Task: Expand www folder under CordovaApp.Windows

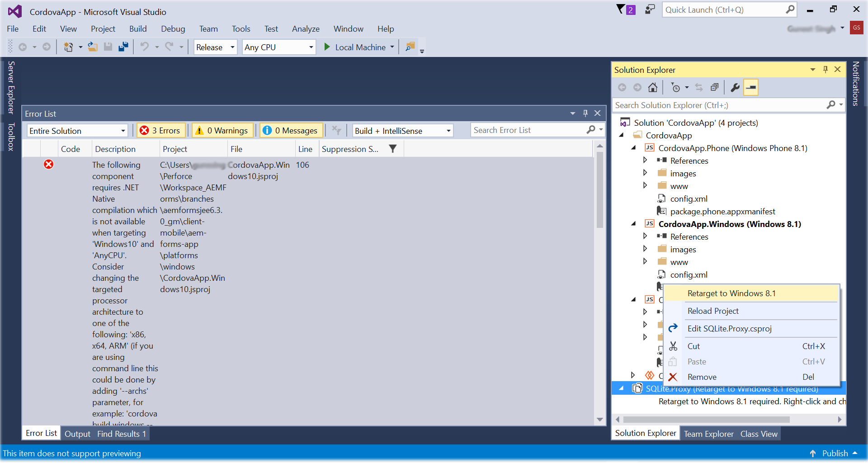Action: 645,262
